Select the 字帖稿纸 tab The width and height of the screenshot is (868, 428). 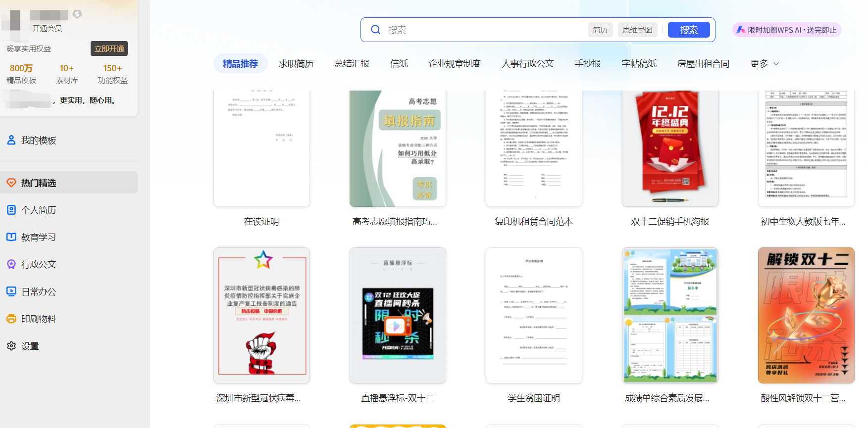[639, 64]
